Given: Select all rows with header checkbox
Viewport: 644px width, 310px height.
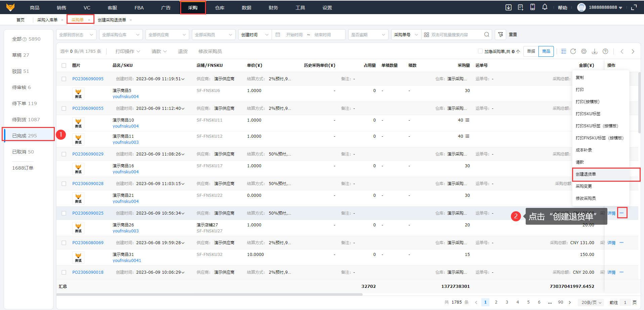Looking at the screenshot, I should click(x=64, y=65).
